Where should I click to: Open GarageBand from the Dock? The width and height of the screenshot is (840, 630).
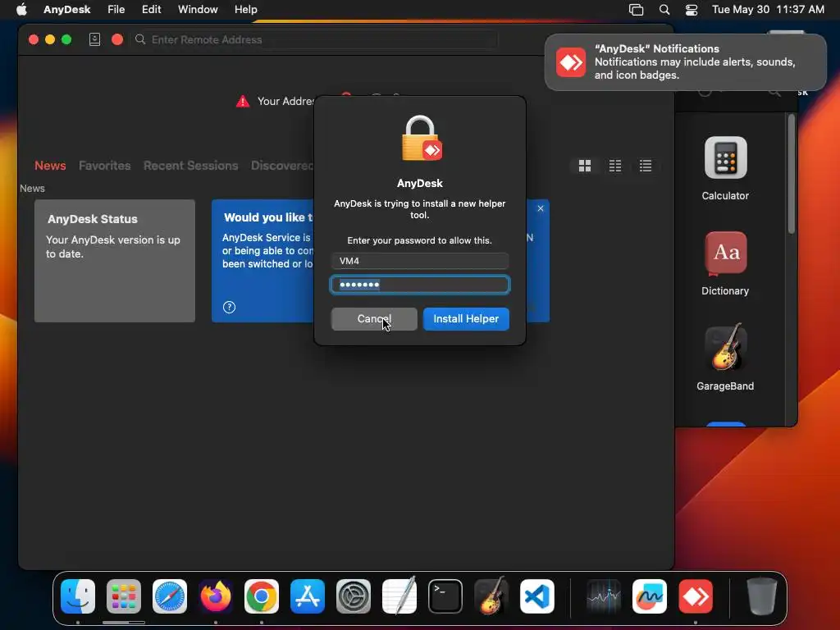coord(491,596)
